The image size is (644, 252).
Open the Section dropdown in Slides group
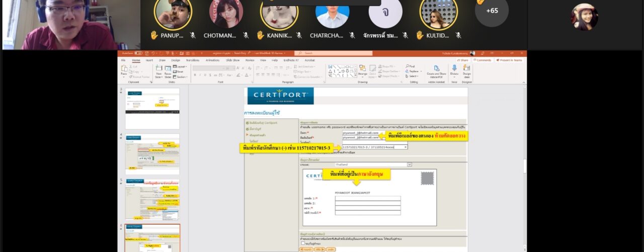coord(180,77)
